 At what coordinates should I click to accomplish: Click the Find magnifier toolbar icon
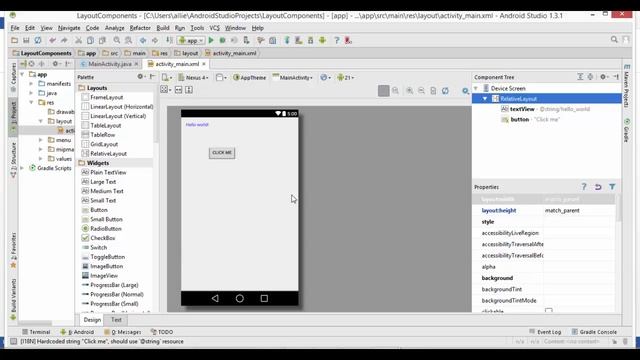coord(117,40)
